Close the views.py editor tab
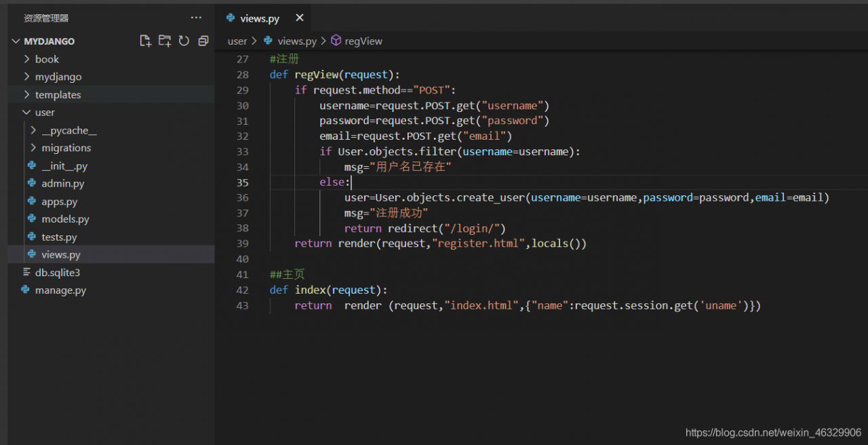 pyautogui.click(x=300, y=18)
